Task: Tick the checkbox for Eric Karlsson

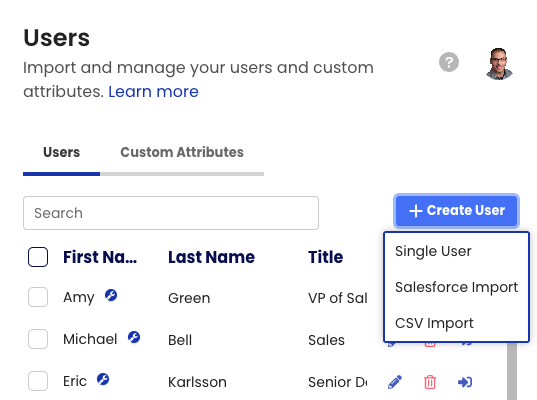Action: click(x=38, y=381)
